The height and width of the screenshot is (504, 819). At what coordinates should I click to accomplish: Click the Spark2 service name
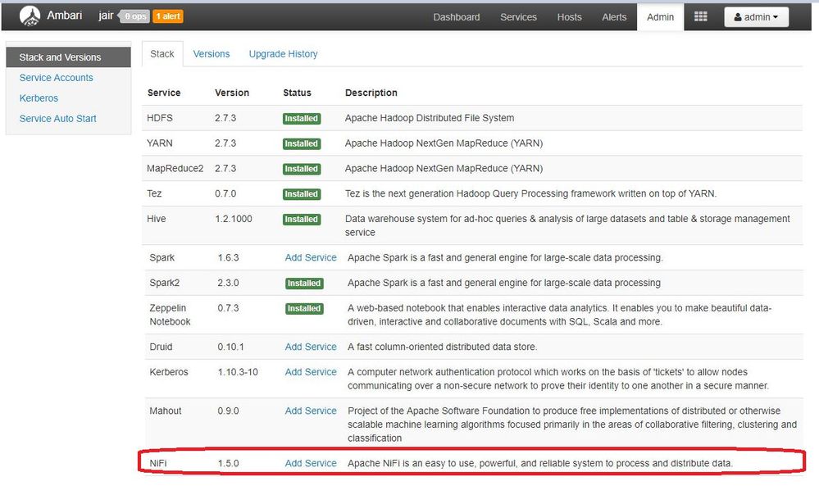(164, 283)
